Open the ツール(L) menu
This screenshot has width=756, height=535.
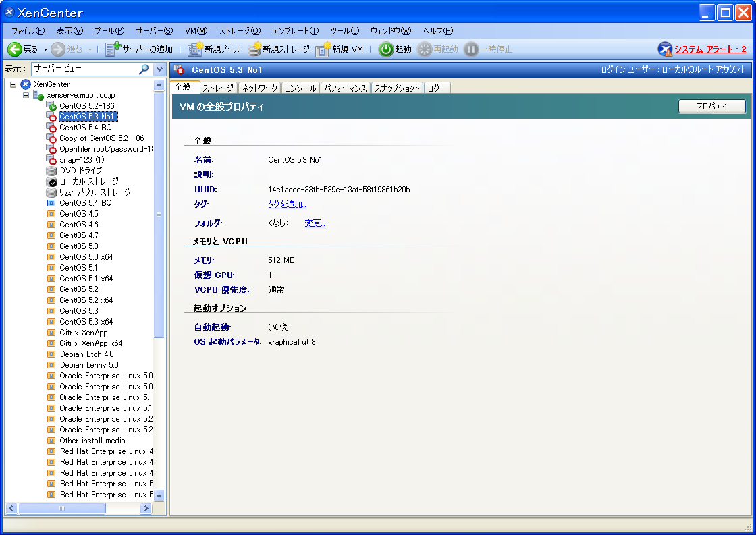(x=344, y=31)
